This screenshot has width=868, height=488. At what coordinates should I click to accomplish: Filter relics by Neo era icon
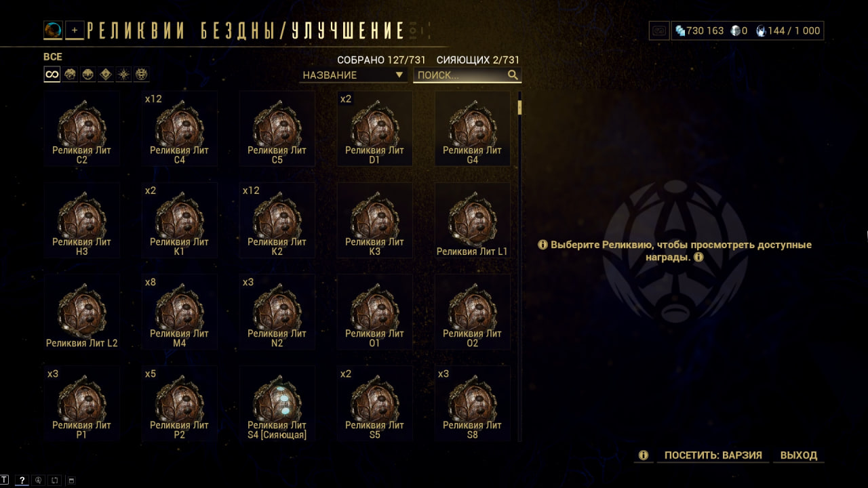(106, 75)
